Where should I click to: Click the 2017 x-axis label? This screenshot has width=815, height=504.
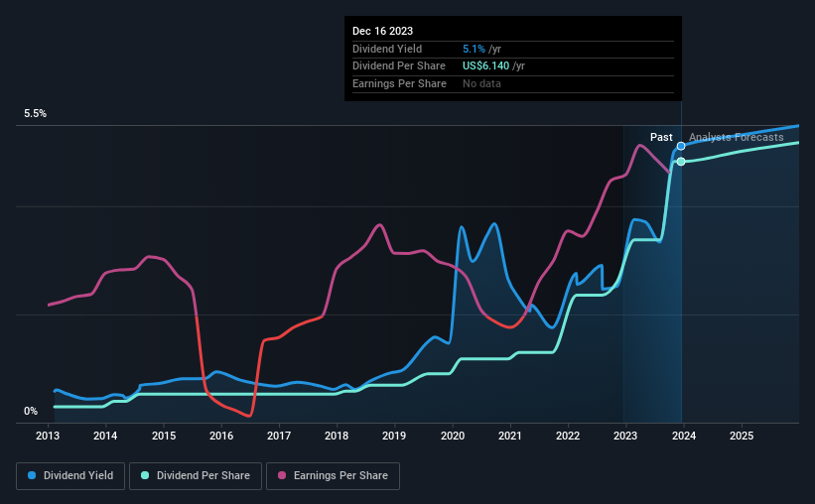(279, 436)
